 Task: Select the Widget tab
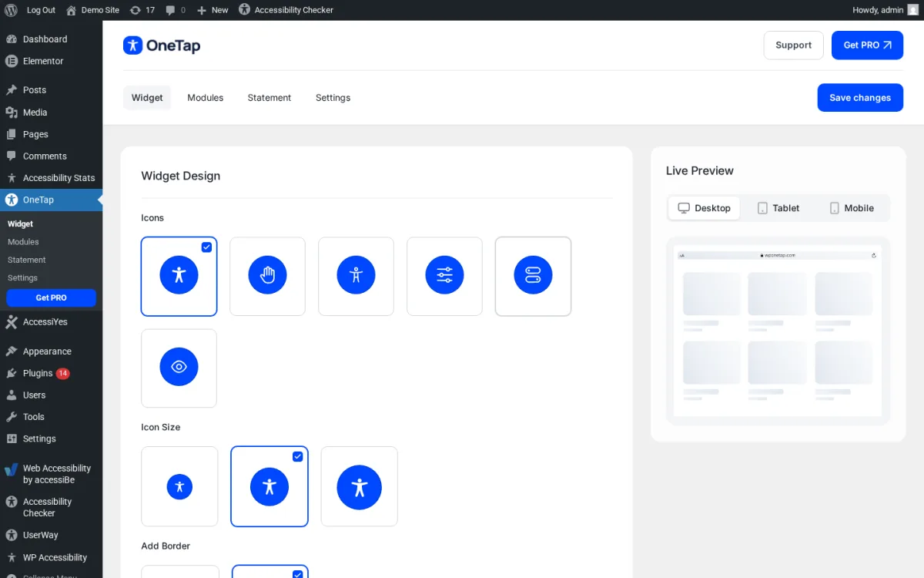click(147, 98)
